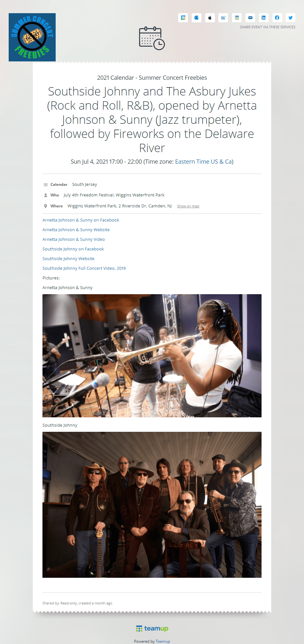Share event to Teamup calendar icon
The image size is (304, 644).
coord(237,18)
